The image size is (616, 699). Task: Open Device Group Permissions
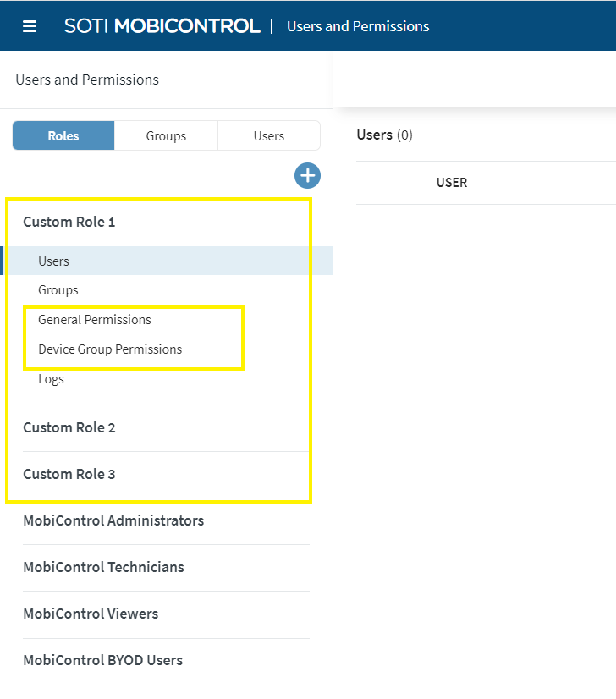click(110, 349)
